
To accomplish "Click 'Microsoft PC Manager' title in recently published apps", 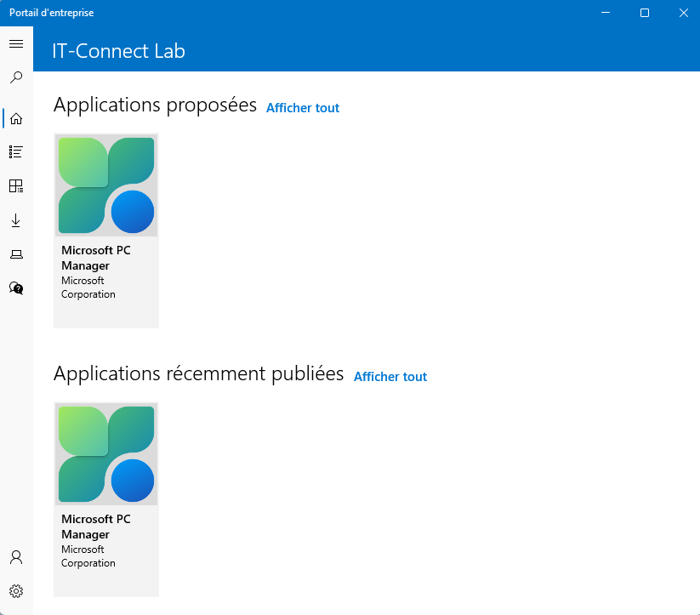I will 96,527.
